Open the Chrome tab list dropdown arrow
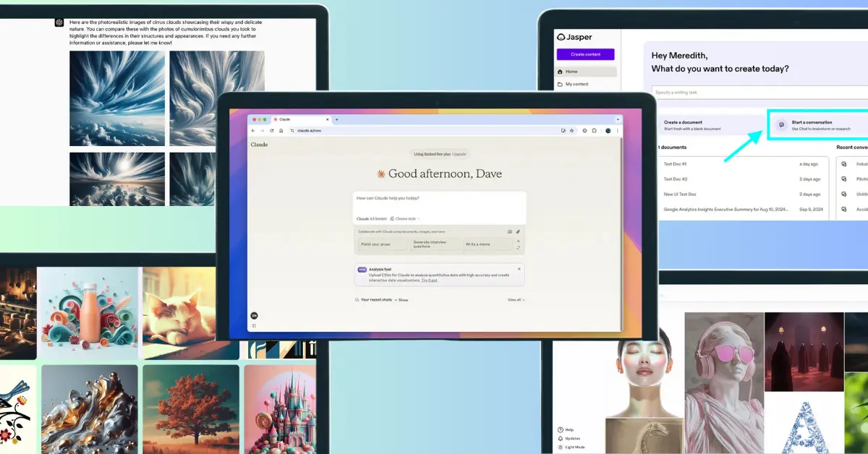 (618, 119)
